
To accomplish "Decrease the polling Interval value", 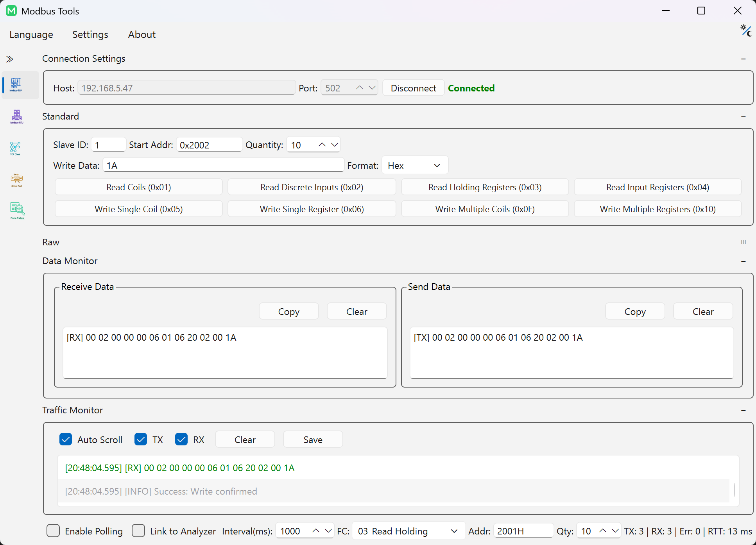I will (x=328, y=531).
